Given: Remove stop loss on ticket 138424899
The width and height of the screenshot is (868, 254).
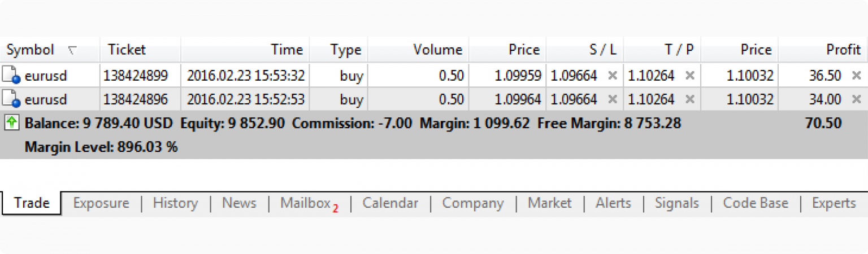Looking at the screenshot, I should click(612, 75).
